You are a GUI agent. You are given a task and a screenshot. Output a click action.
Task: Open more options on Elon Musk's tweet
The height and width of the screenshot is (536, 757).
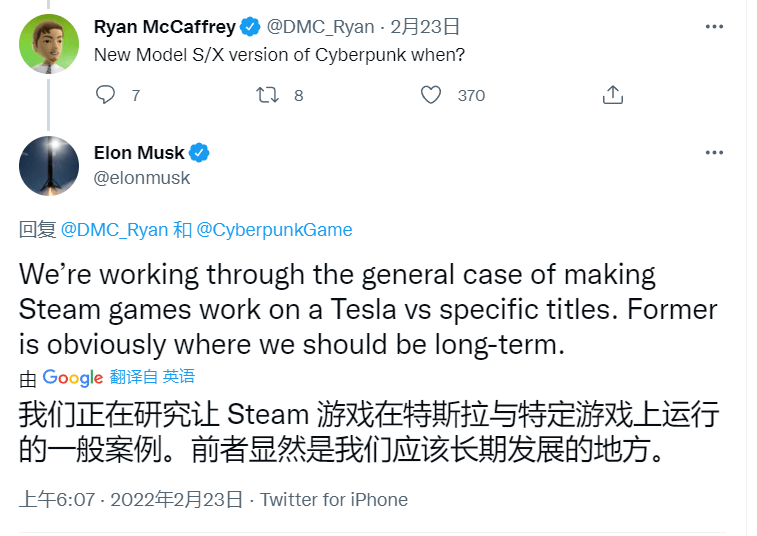(714, 153)
